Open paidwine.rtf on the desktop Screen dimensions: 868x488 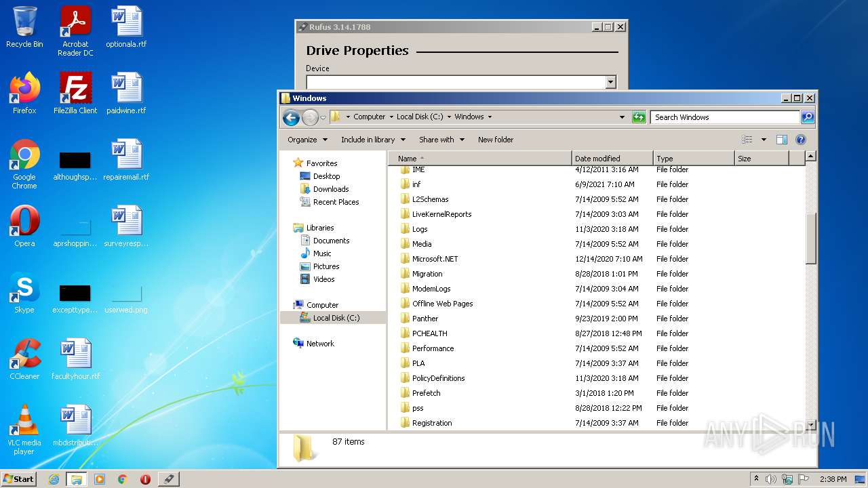pyautogui.click(x=126, y=94)
